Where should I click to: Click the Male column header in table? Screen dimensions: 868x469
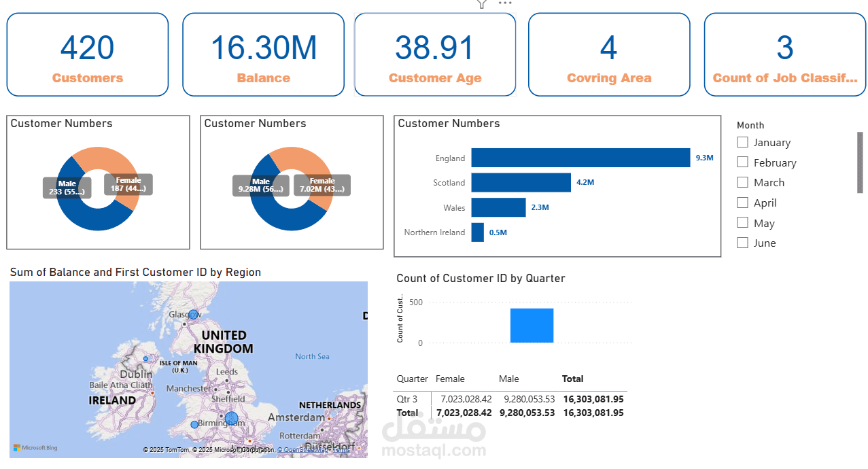[x=509, y=379]
